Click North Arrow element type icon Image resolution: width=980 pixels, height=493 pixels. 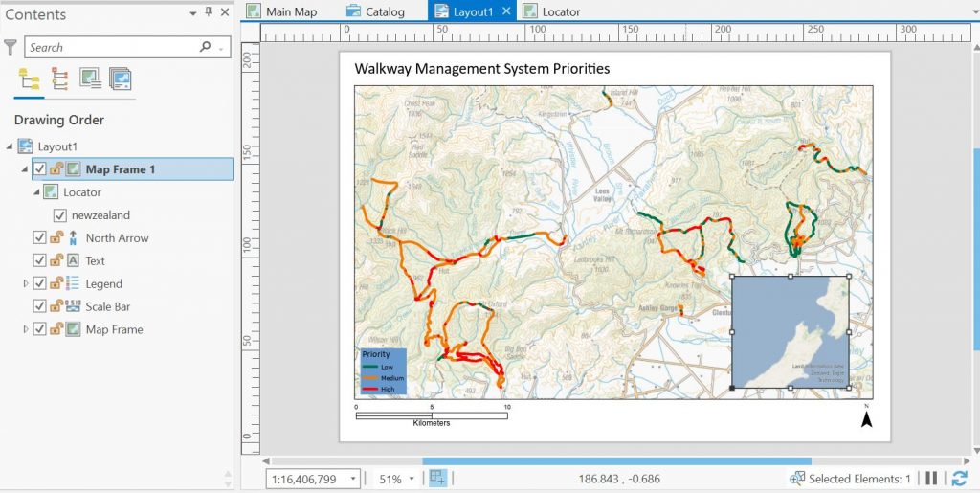pos(73,237)
